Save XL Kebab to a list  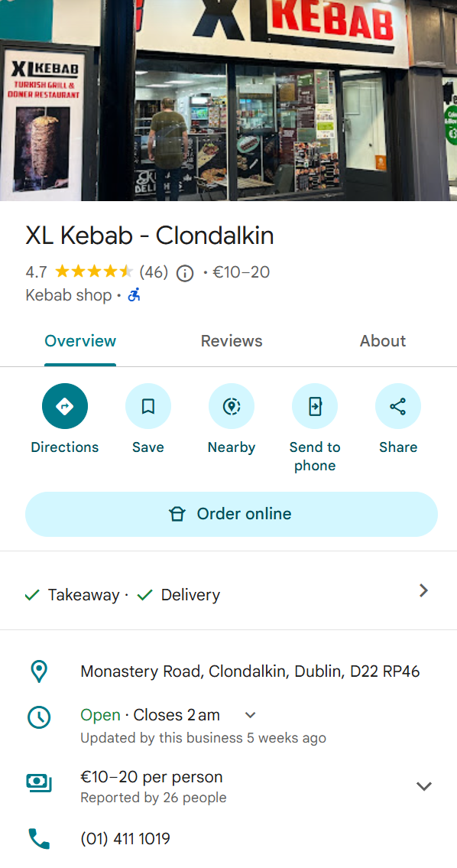tap(148, 406)
